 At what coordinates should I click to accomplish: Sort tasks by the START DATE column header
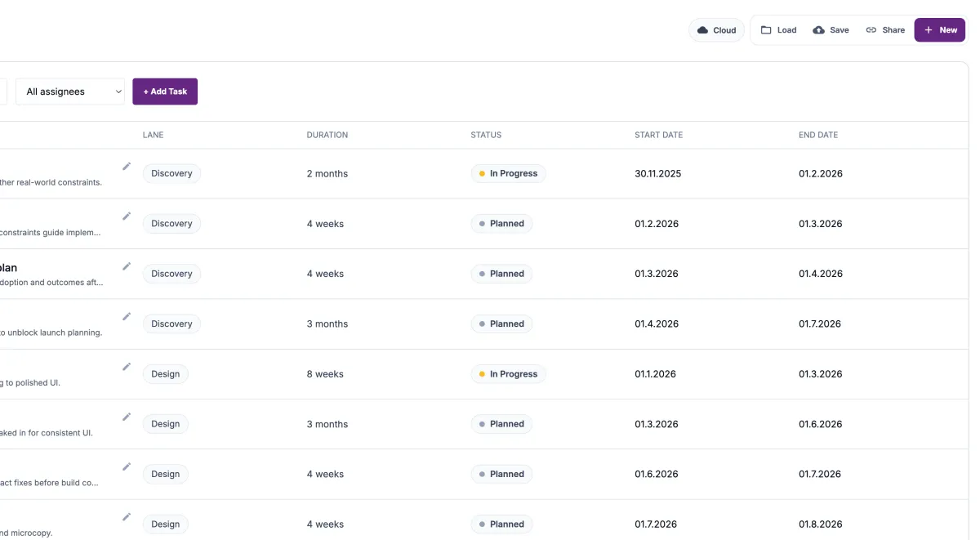click(x=658, y=135)
